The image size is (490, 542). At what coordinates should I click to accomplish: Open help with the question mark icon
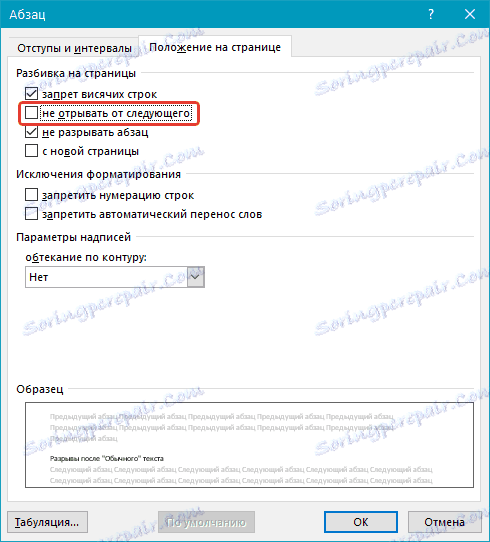point(431,14)
